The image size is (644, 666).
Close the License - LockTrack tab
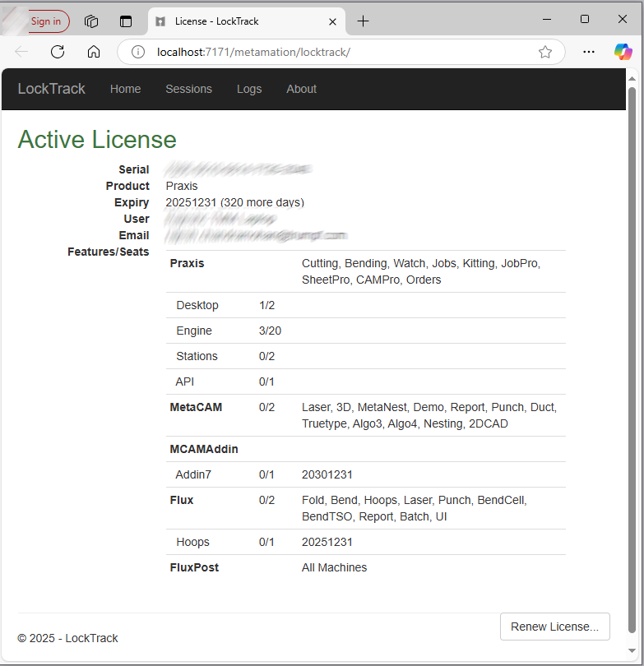(332, 21)
